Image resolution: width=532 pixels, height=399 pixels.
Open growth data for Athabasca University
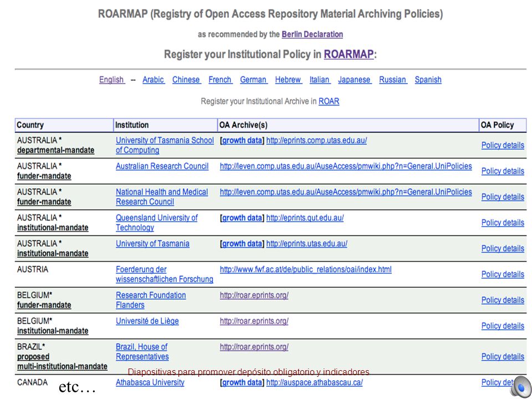pyautogui.click(x=242, y=382)
